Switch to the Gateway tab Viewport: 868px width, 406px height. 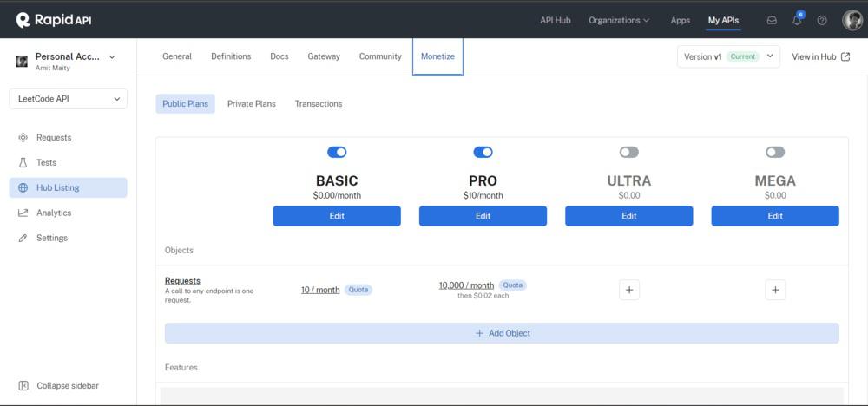(324, 56)
